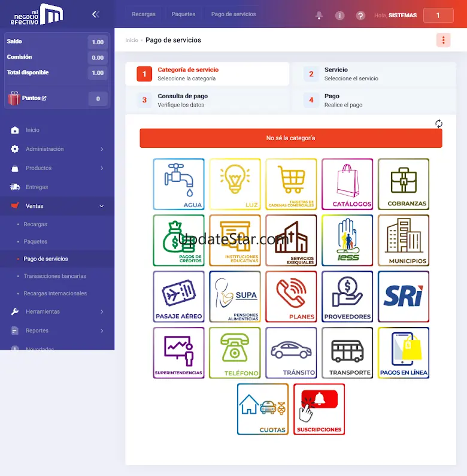The image size is (467, 476).
Task: Select step 2 Servicio
Action: point(374,74)
